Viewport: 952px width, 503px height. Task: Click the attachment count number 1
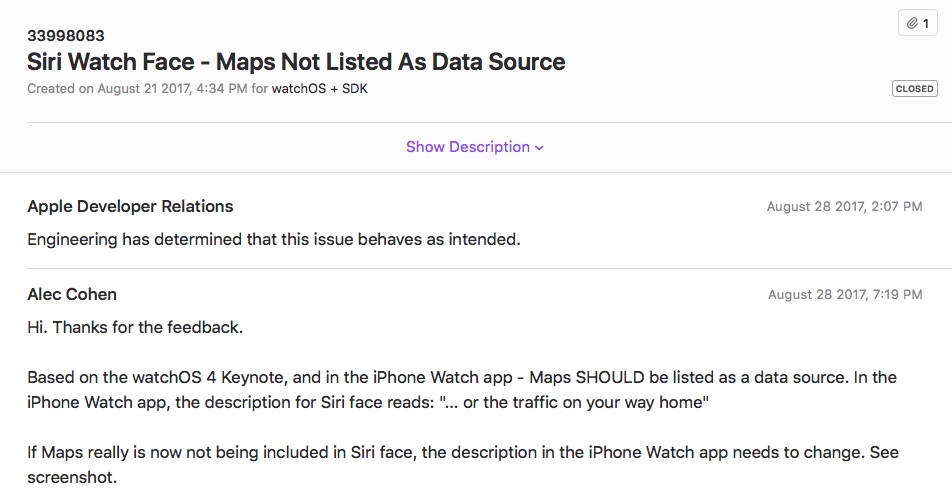point(926,24)
